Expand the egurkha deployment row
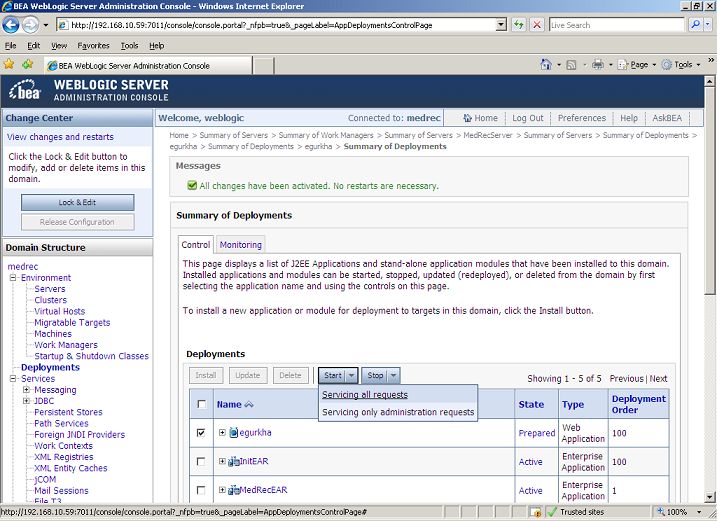This screenshot has width=717, height=521. tap(222, 432)
